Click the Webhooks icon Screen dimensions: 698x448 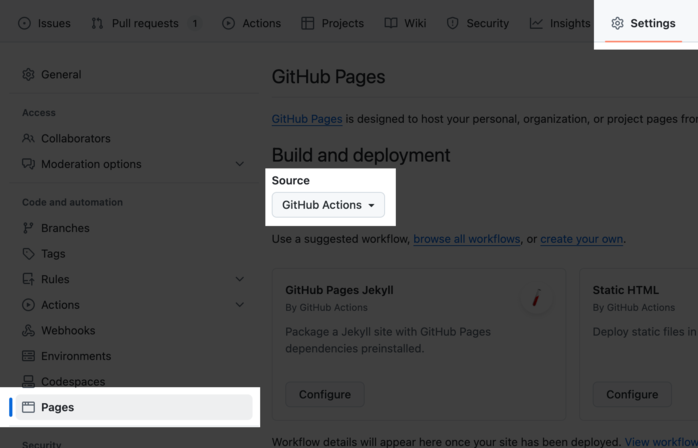[x=28, y=330]
